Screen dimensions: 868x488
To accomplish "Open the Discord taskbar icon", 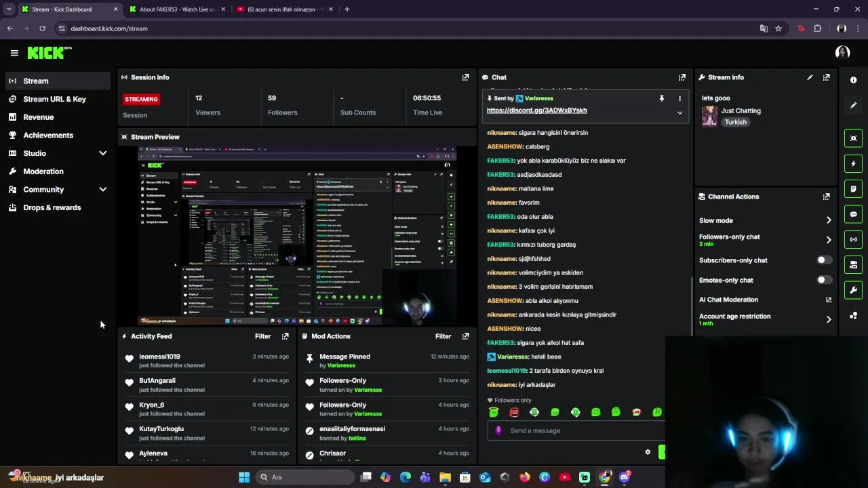I will coord(625,477).
